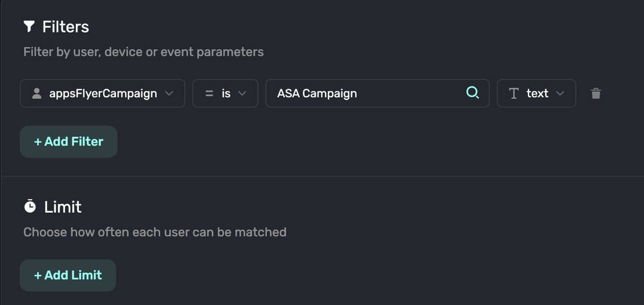Click the magnifier search icon in value field
Viewport: 644px width, 305px height.
tap(472, 93)
